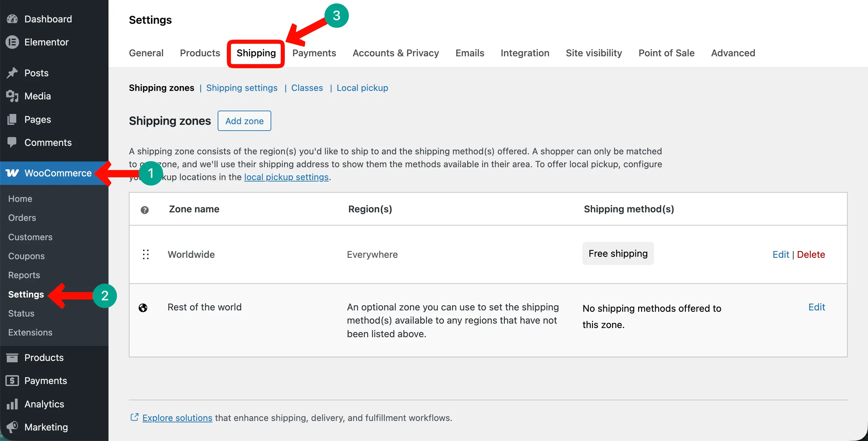
Task: Open the Extensions submenu item
Action: click(x=31, y=332)
